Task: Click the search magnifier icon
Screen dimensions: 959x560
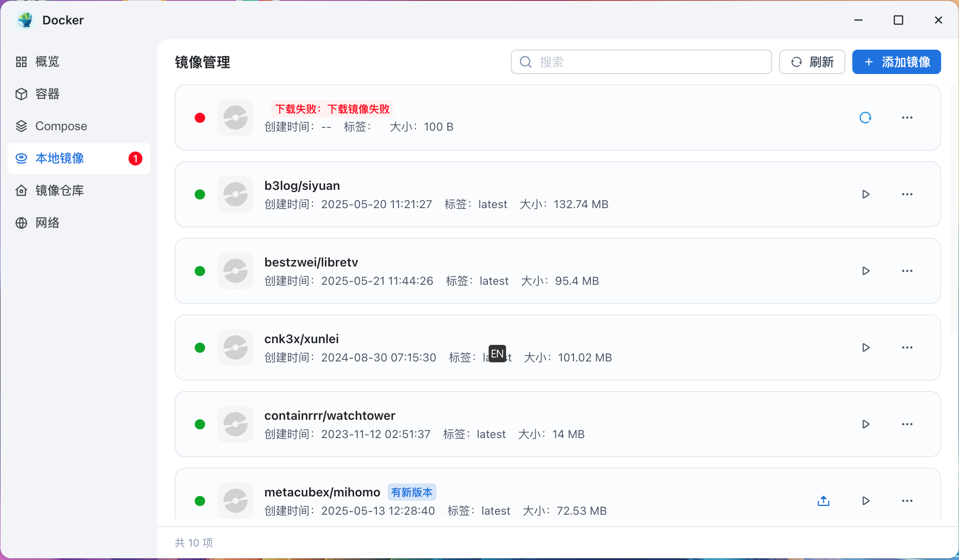Action: 526,62
